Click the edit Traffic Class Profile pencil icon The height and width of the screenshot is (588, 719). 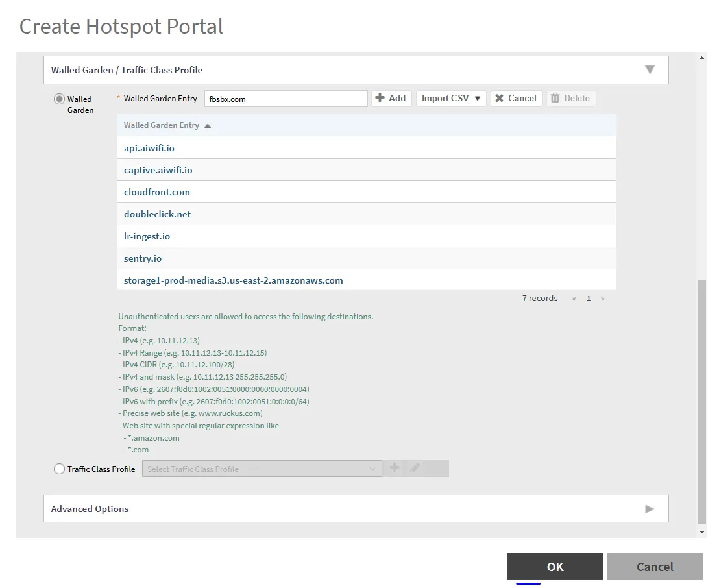[415, 468]
